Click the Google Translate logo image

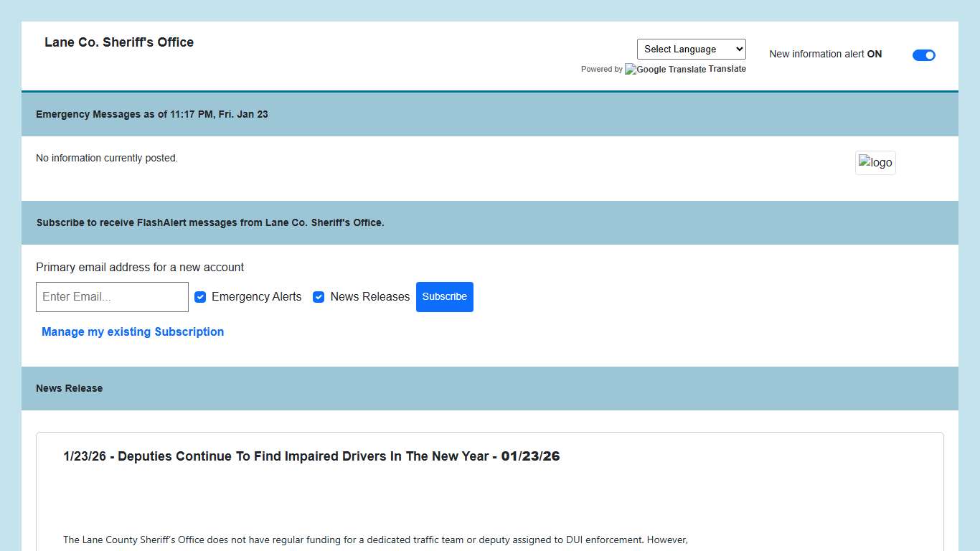[x=665, y=70]
